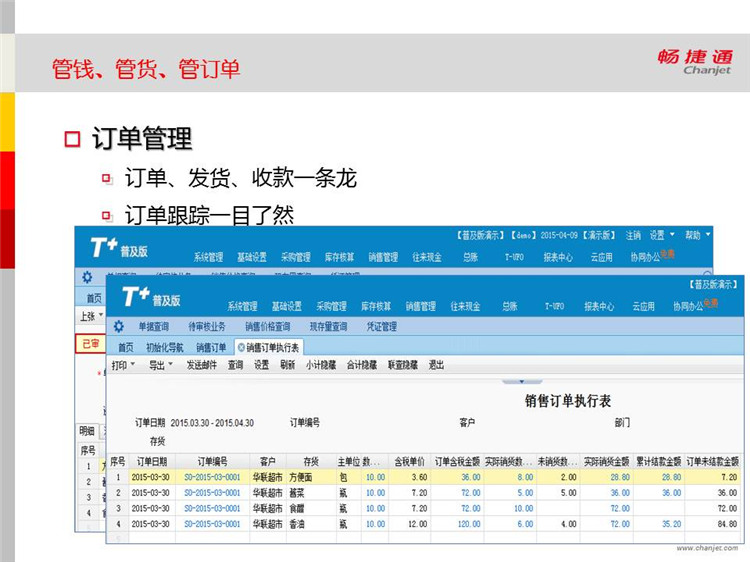Click the 单据查询 shortcut link
Image resolution: width=750 pixels, height=562 pixels.
tap(154, 327)
